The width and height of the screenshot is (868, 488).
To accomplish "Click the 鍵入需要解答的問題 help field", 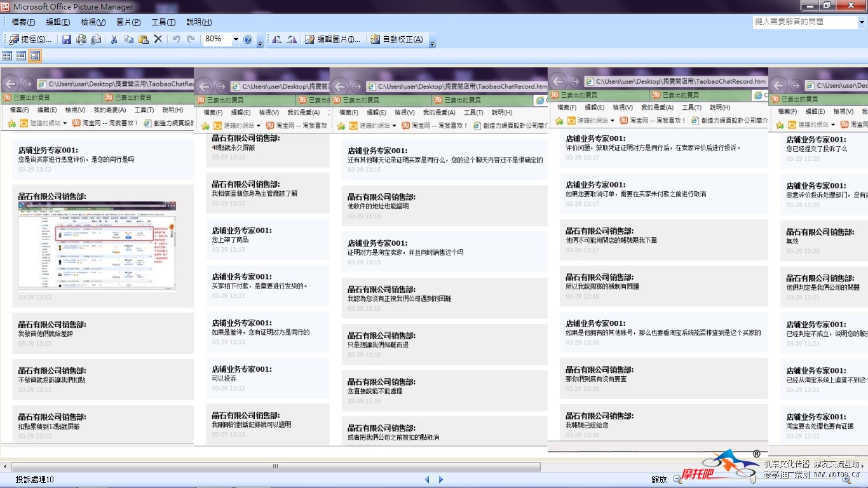I will click(x=805, y=22).
